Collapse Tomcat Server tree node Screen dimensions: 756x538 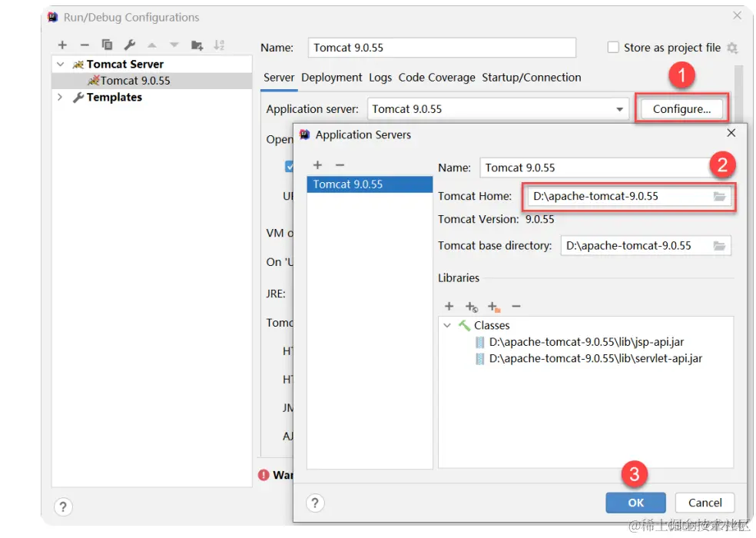click(x=60, y=64)
